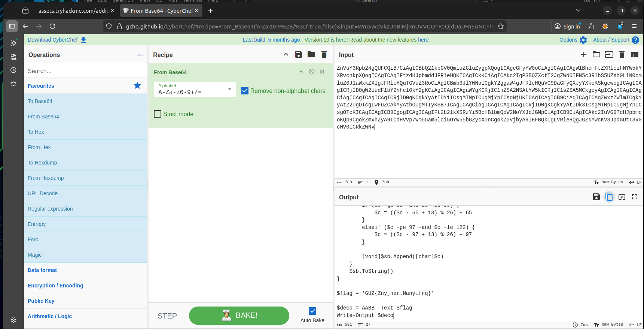Toggle the browser sidebar
Screen dimensions: 644x329
(x=12, y=26)
